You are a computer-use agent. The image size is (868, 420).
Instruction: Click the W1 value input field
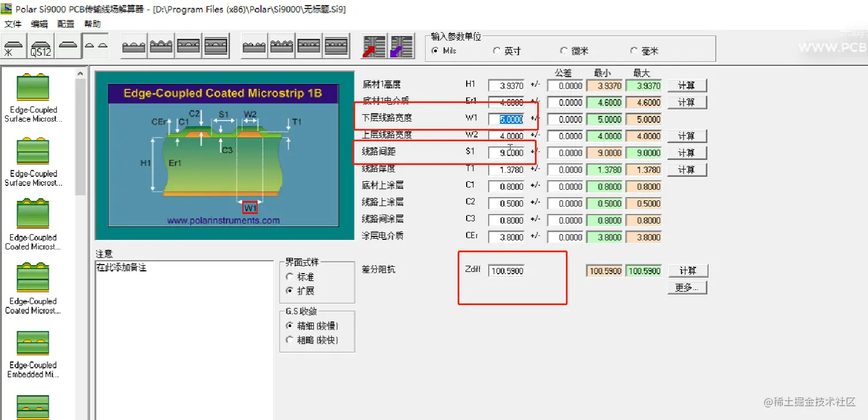(x=506, y=119)
